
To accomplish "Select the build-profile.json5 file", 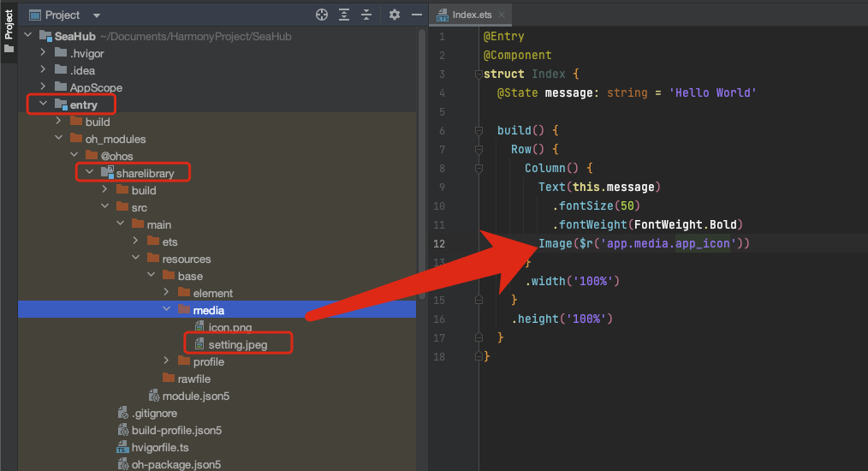I will 176,431.
